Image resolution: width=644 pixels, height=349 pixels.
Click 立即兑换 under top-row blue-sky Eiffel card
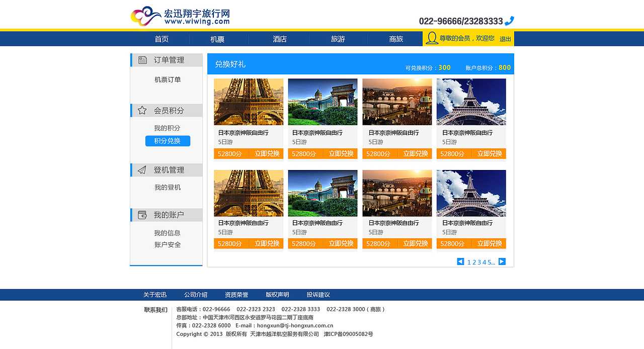click(490, 154)
